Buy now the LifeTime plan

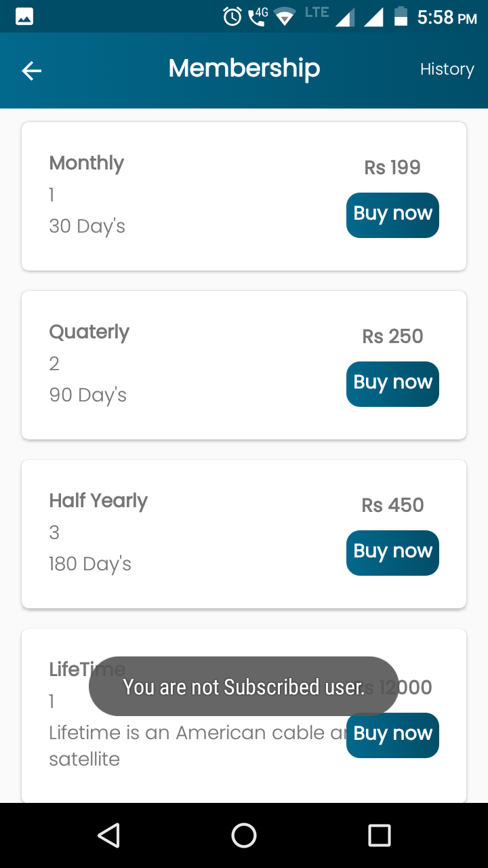click(x=392, y=735)
